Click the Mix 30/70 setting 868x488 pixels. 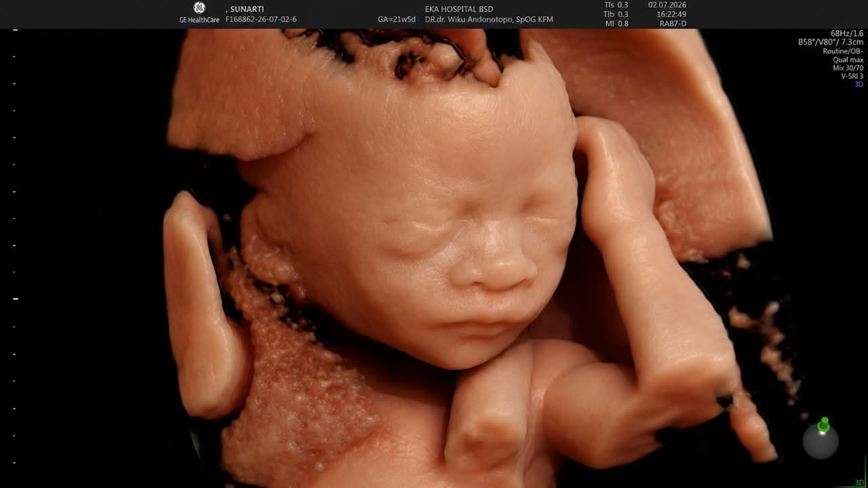tap(848, 68)
